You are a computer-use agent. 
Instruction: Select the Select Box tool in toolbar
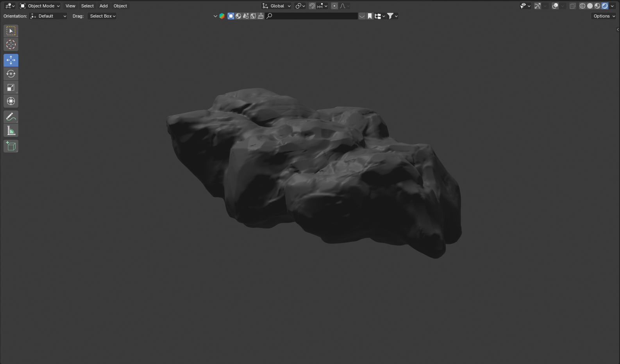[x=11, y=31]
